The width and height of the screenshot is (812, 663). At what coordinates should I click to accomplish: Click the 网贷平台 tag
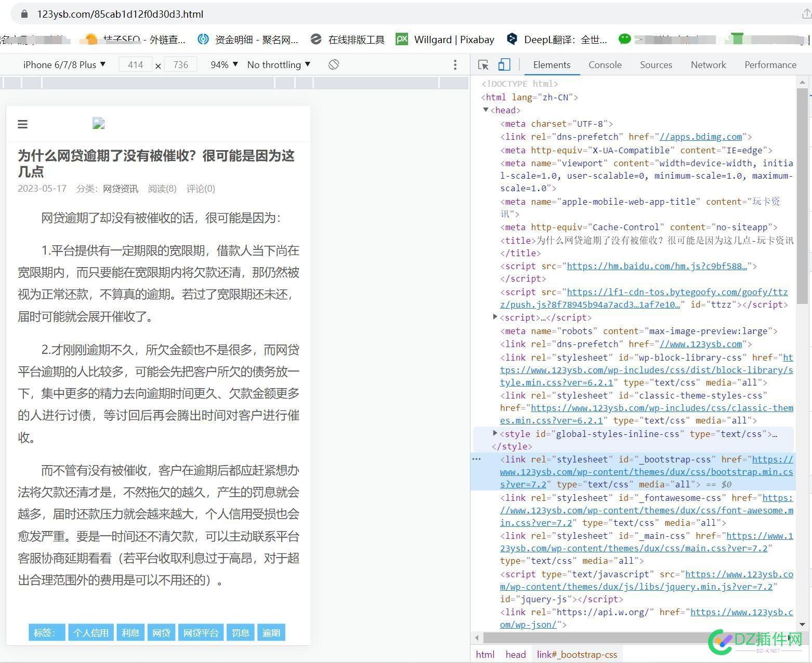pyautogui.click(x=201, y=632)
